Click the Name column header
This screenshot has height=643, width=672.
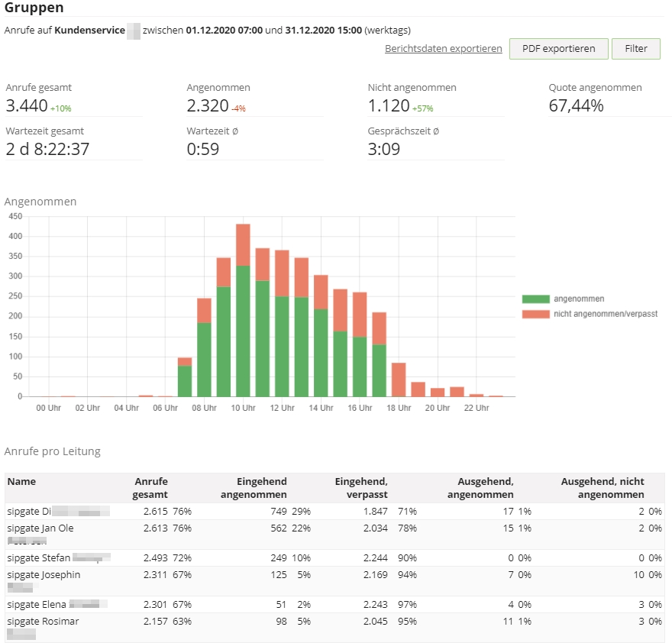(x=21, y=482)
